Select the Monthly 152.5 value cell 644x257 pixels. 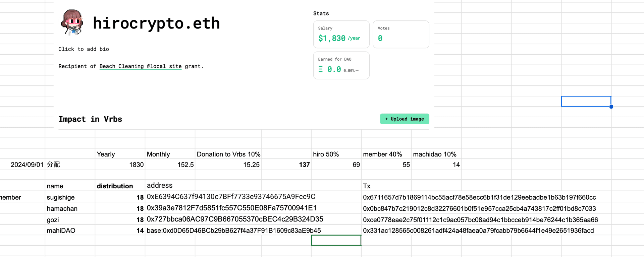click(170, 165)
